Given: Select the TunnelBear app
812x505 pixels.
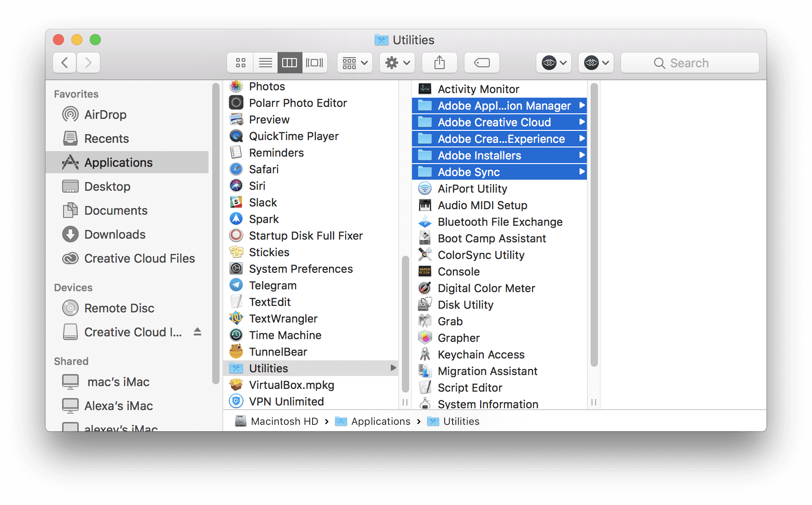Looking at the screenshot, I should 311,352.
